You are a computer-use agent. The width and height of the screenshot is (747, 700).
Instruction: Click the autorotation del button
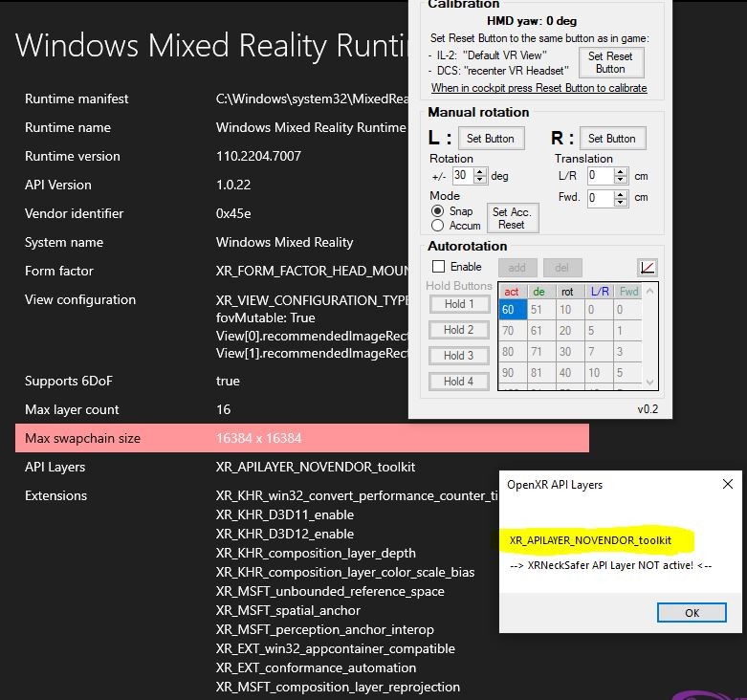(x=562, y=268)
